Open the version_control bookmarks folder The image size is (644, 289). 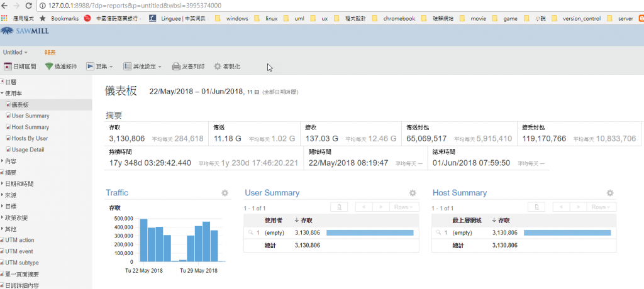point(577,18)
